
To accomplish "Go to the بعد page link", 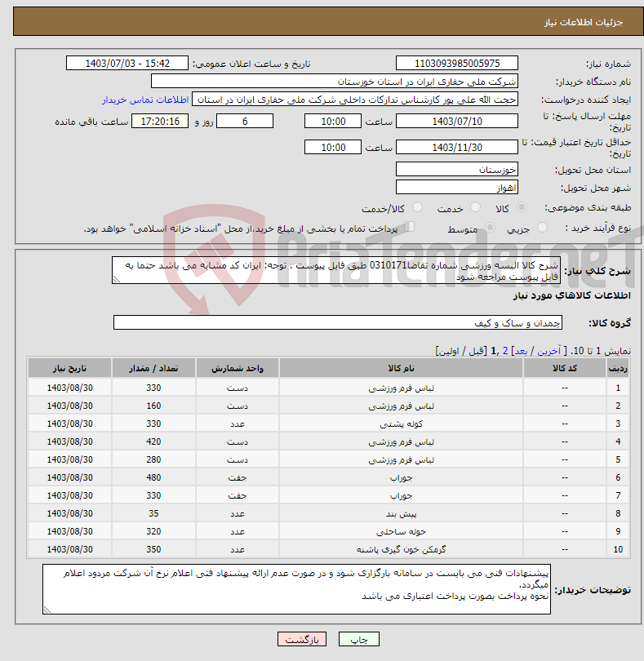I will pos(521,351).
